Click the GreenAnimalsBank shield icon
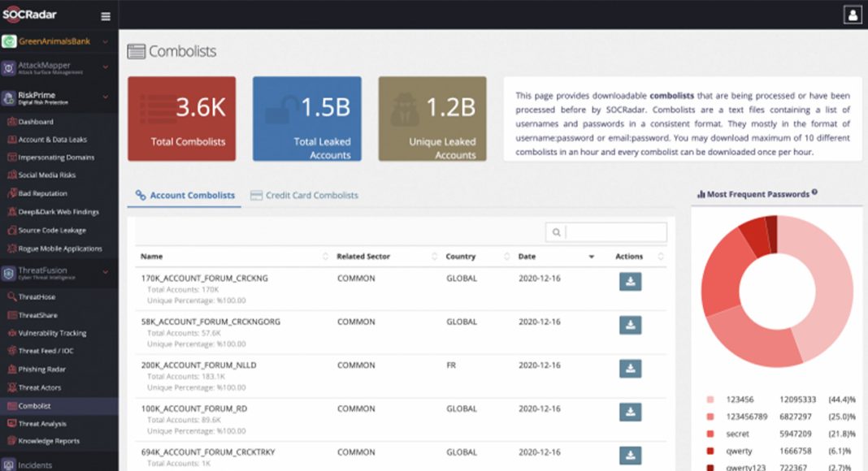Image resolution: width=868 pixels, height=471 pixels. click(9, 41)
